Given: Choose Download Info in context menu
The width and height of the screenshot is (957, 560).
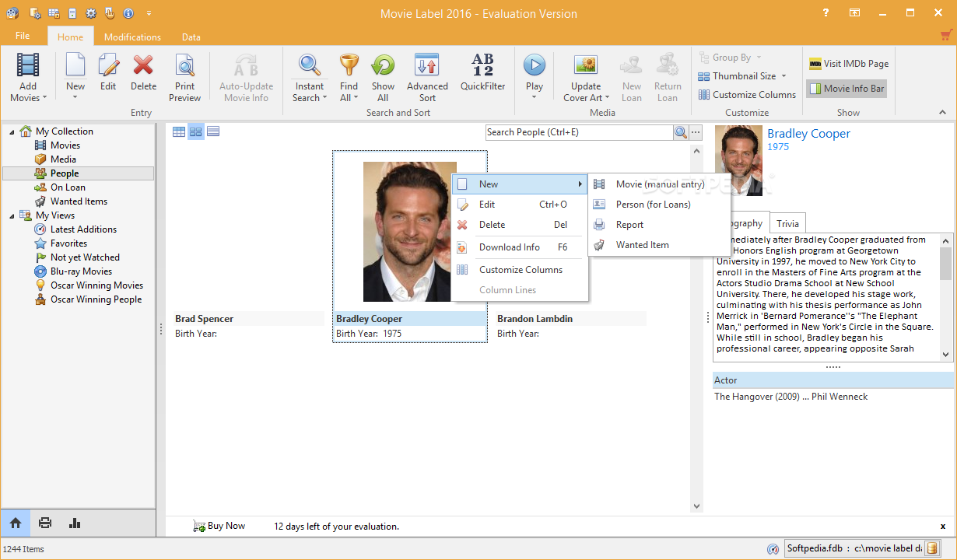Looking at the screenshot, I should 520,247.
